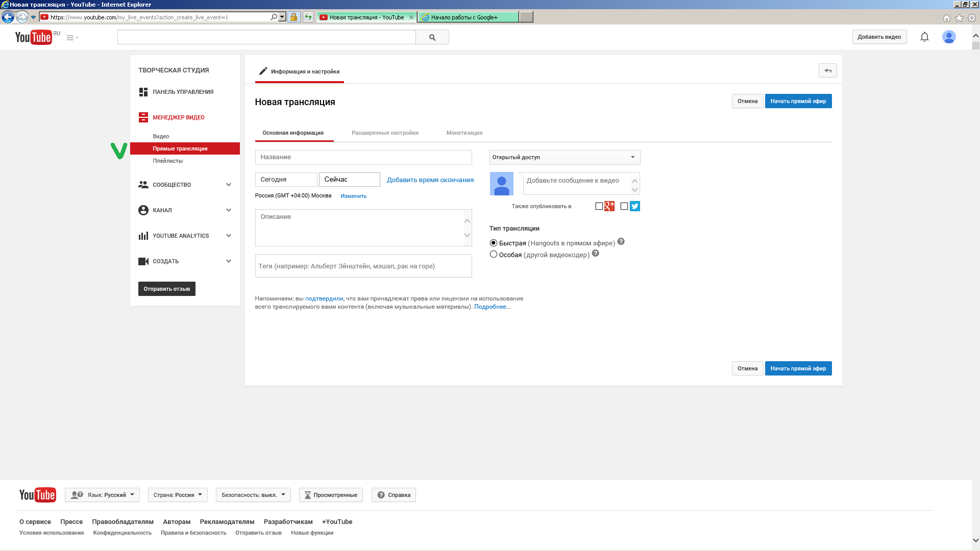The height and width of the screenshot is (551, 980).
Task: Click the return arrow button in the panel header
Action: (x=827, y=70)
